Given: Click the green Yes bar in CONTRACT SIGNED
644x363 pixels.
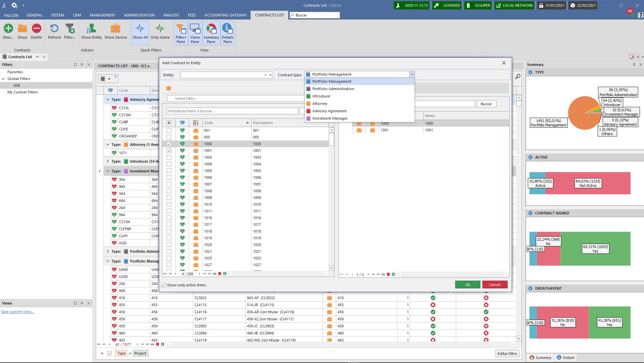Looking at the screenshot, I should (595, 249).
